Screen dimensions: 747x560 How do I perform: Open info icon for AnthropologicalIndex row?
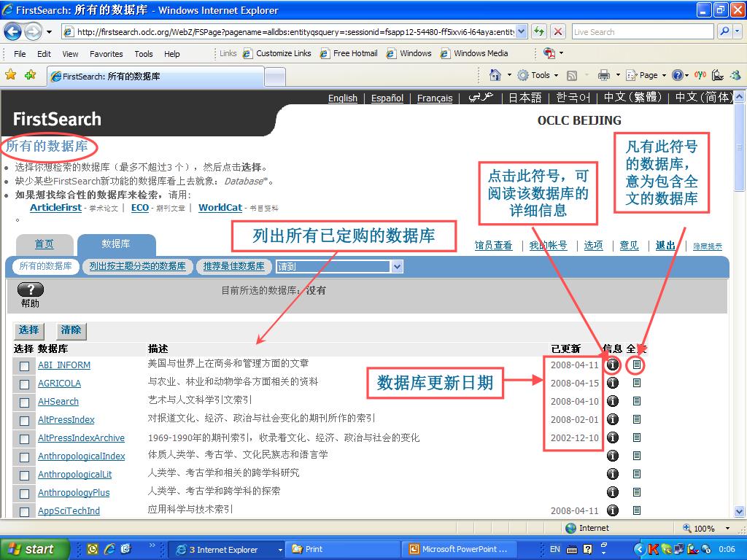[613, 456]
